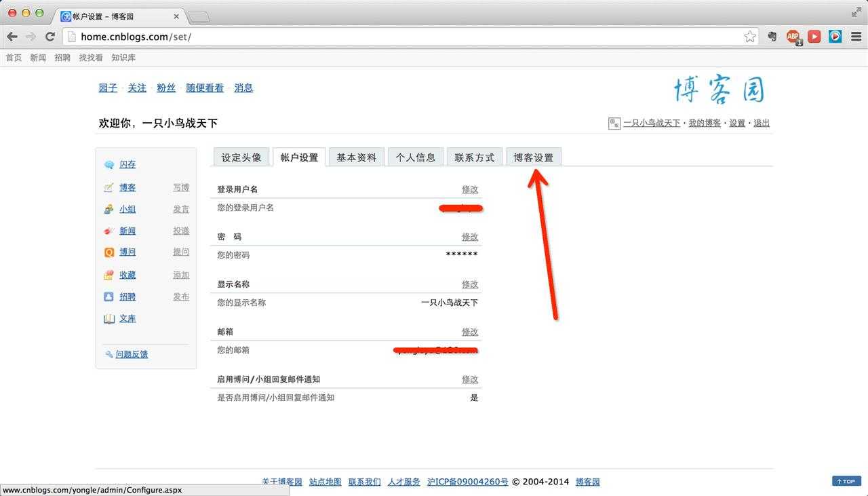
Task: Switch to the 联系方式 tab
Action: coord(475,157)
